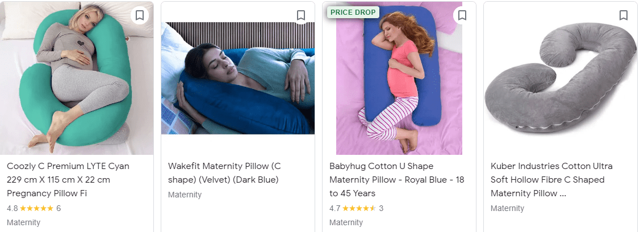Save the Kuber Industries pillow

click(624, 15)
